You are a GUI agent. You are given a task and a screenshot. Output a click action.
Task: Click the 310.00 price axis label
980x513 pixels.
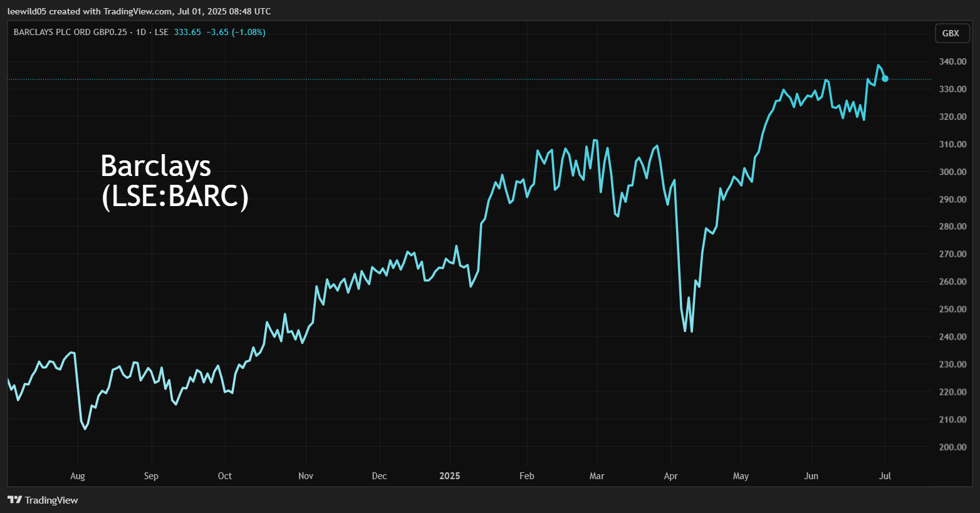[x=952, y=144]
